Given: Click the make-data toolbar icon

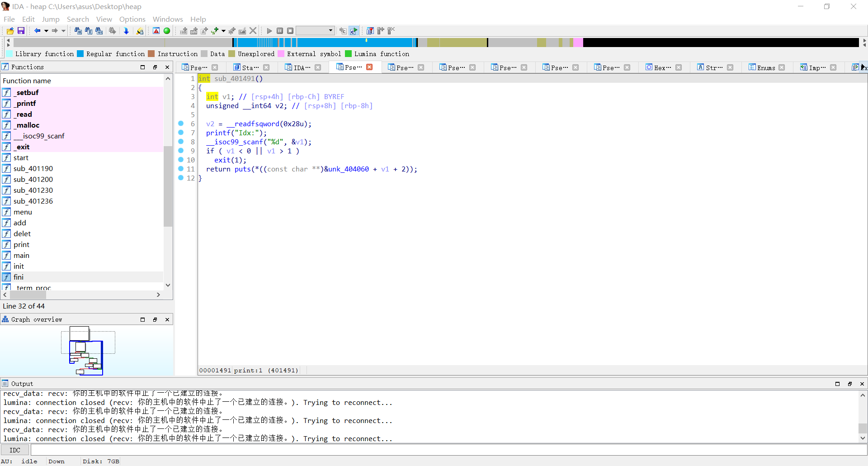Looking at the screenshot, I should click(x=194, y=31).
